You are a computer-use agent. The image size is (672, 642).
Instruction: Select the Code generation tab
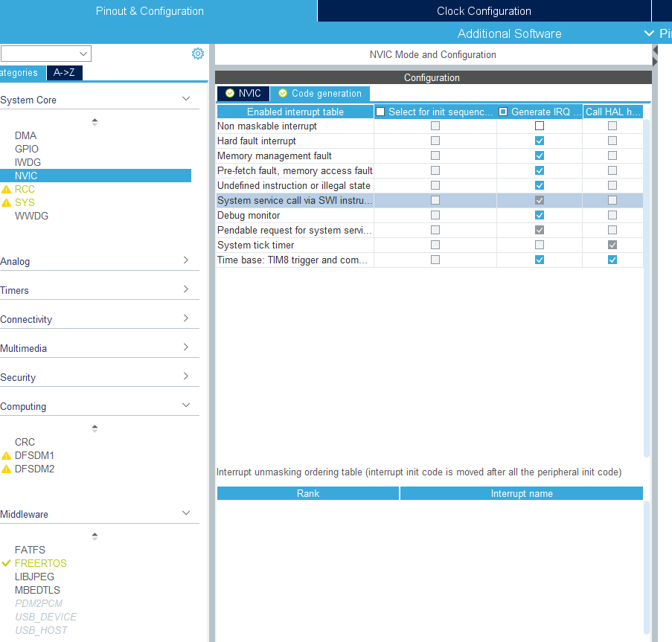pos(320,94)
